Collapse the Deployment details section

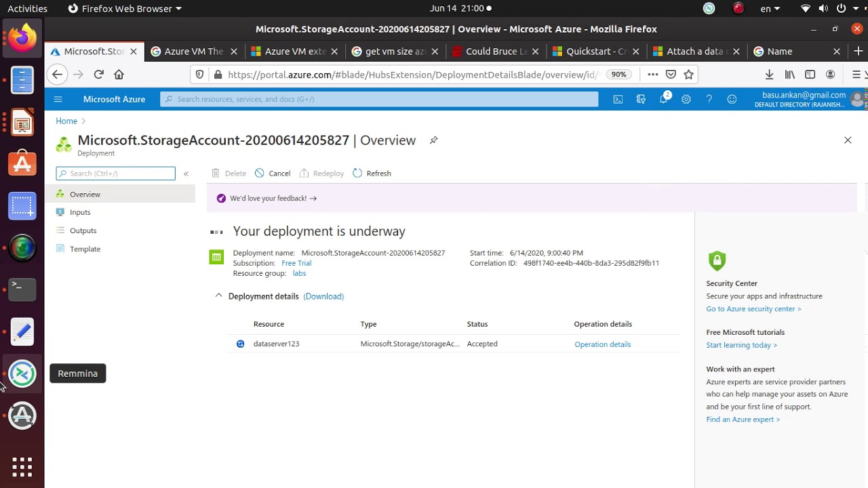click(218, 296)
